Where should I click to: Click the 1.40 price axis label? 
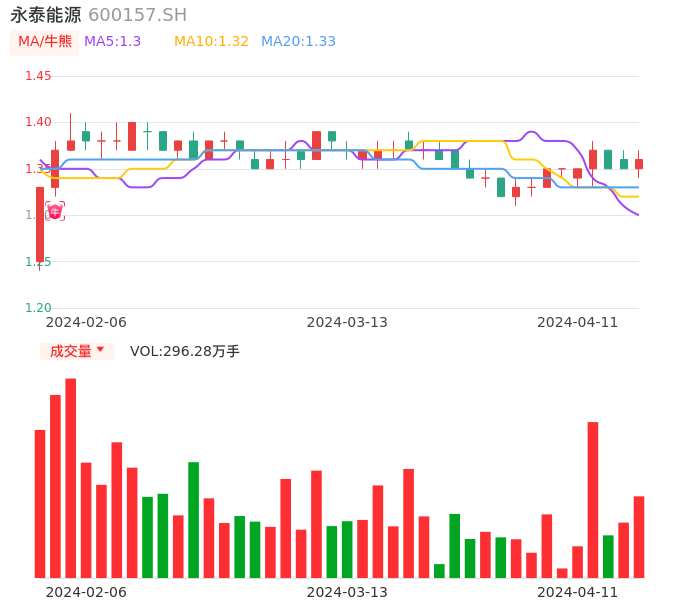(x=38, y=122)
